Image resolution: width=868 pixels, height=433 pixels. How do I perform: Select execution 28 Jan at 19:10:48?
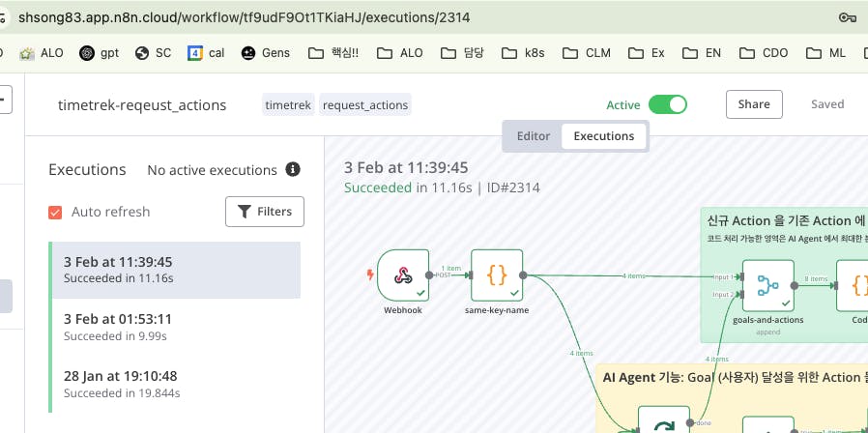[x=177, y=385]
